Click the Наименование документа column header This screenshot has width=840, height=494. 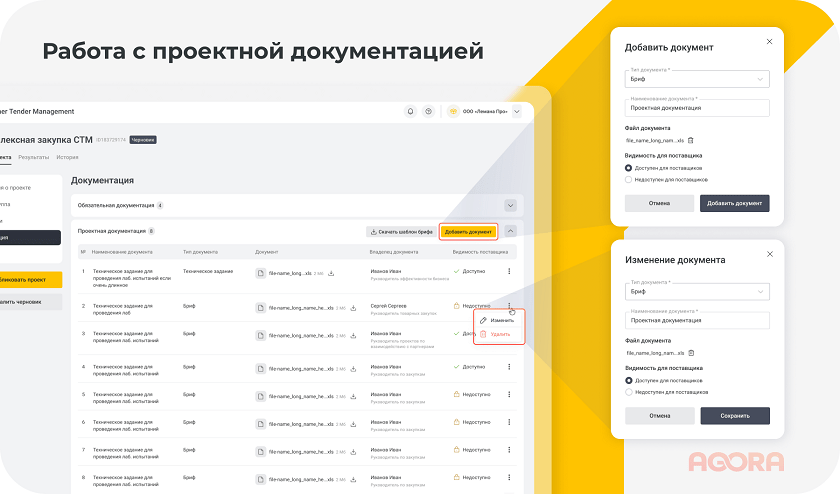122,252
